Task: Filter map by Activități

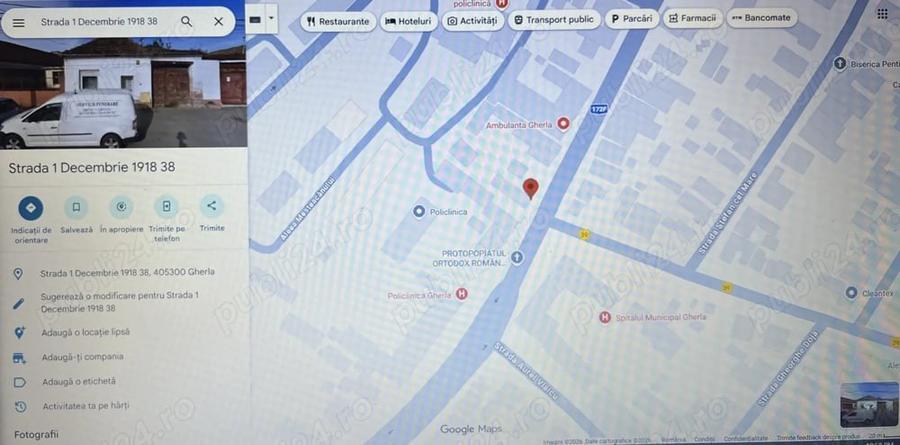Action: coord(472,21)
